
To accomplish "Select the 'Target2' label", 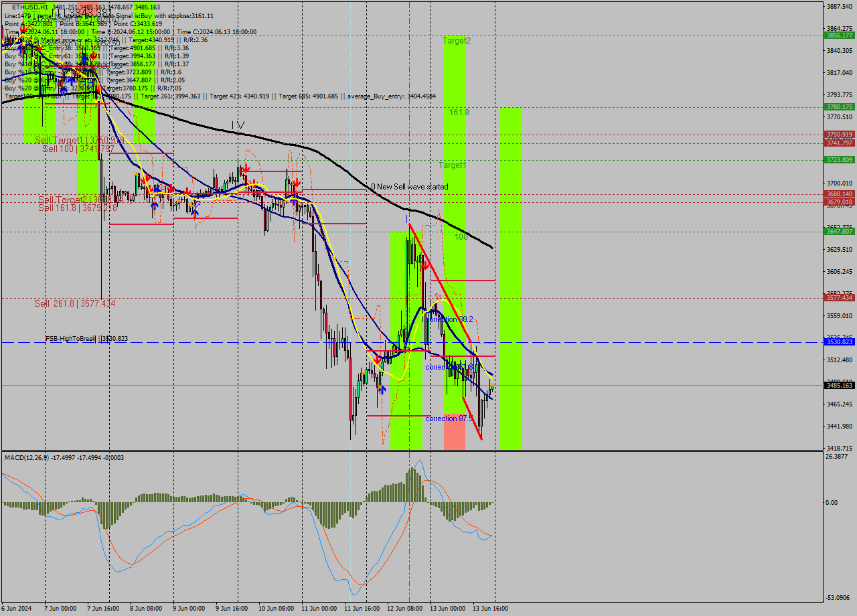I will 457,41.
